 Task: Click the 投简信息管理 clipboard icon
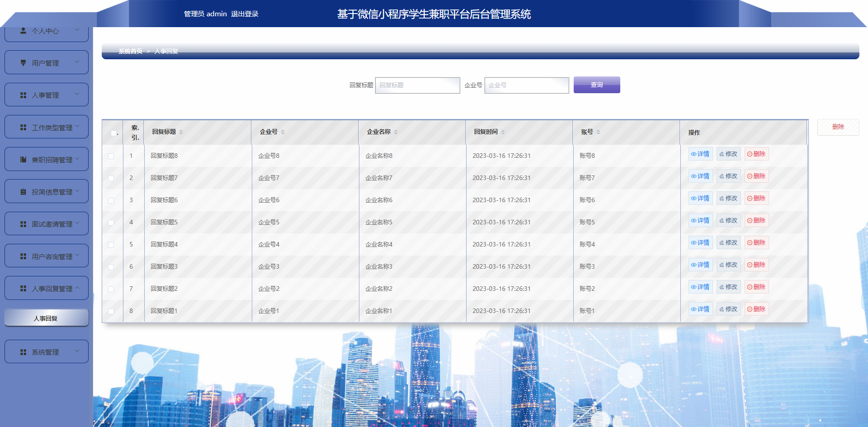[x=23, y=192]
